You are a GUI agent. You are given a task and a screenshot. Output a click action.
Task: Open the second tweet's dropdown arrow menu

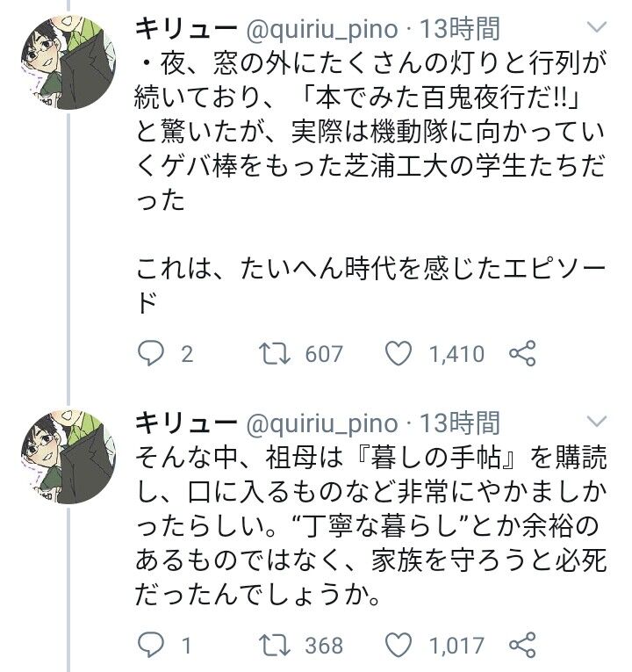tap(596, 421)
